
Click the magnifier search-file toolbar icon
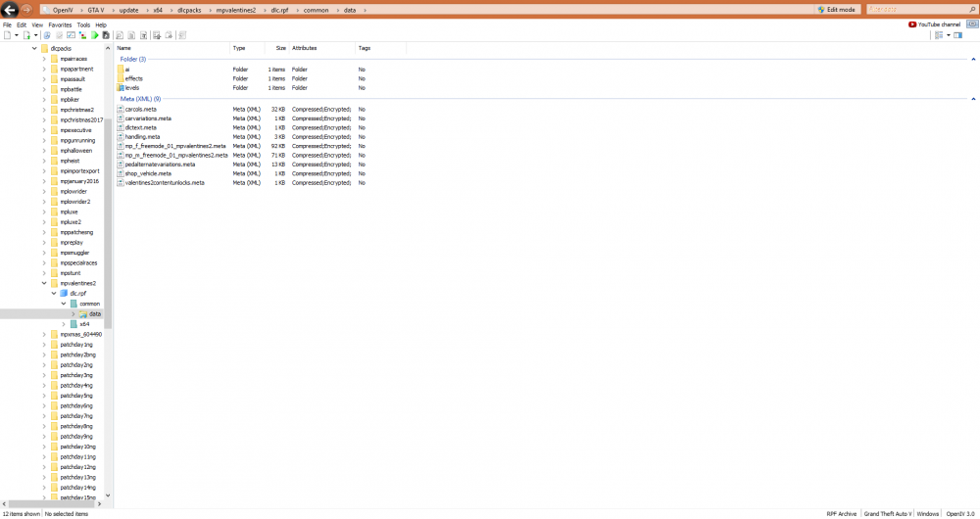point(120,35)
